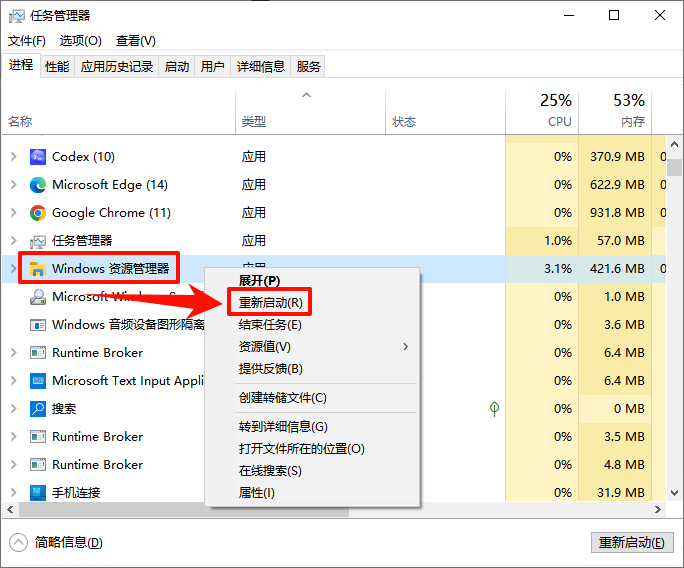This screenshot has width=684, height=568.
Task: Expand the 任务管理器 process row
Action: point(14,241)
